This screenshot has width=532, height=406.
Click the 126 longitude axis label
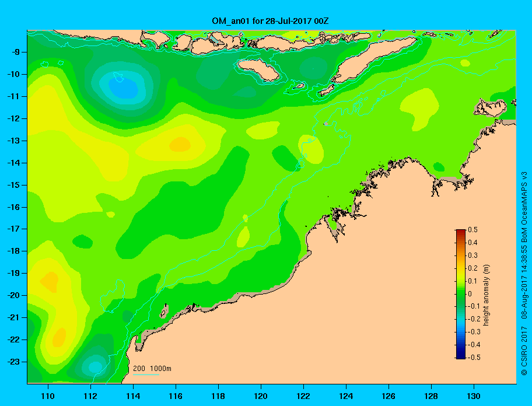point(388,396)
